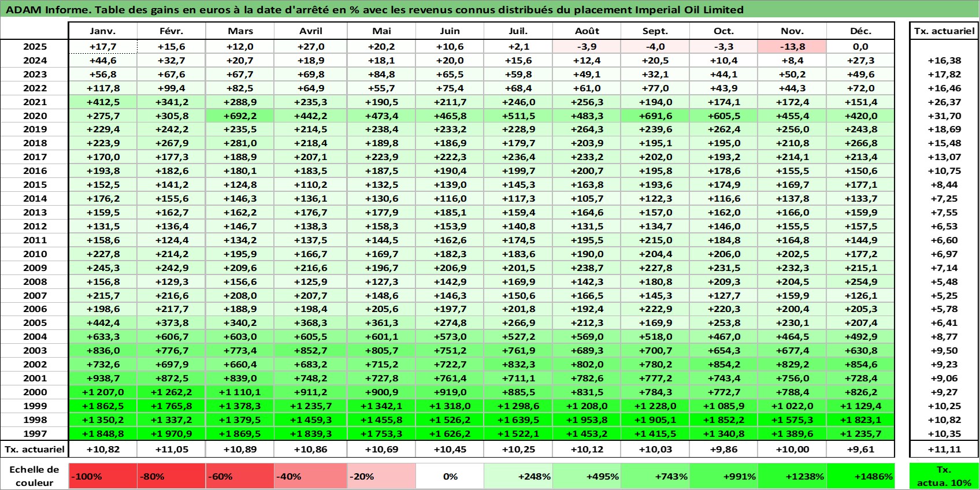The width and height of the screenshot is (980, 490).
Task: Click the +26,37 actuarial rate for 2021
Action: coord(944,102)
